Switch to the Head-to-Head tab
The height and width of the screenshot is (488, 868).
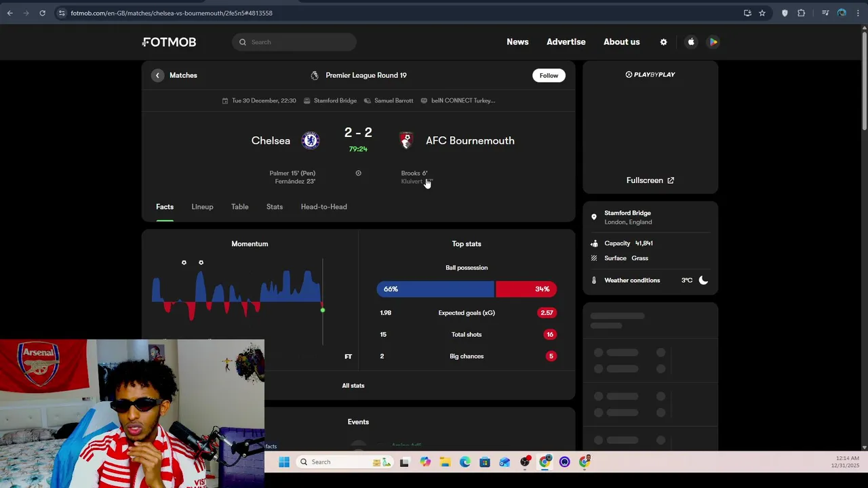click(323, 207)
